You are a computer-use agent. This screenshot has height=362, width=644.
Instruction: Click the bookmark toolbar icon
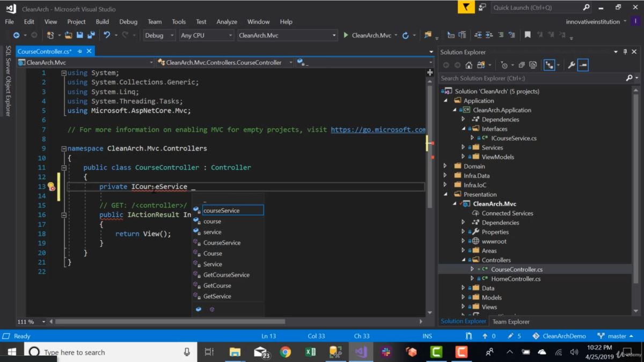point(528,35)
